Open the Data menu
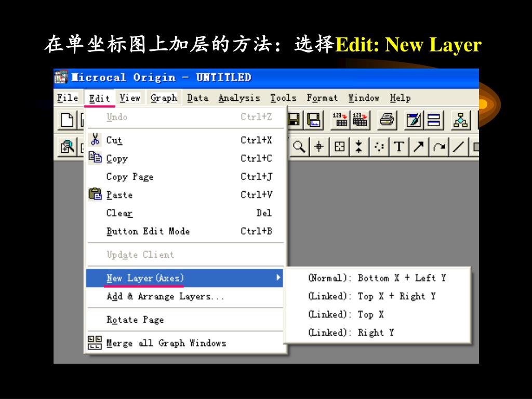 coord(198,98)
